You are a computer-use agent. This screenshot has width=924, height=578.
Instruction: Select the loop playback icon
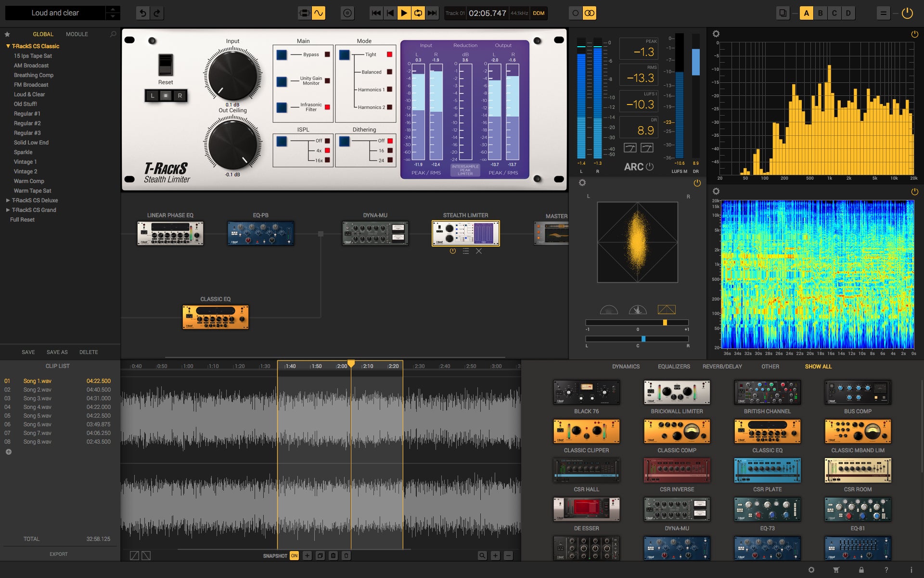[418, 13]
